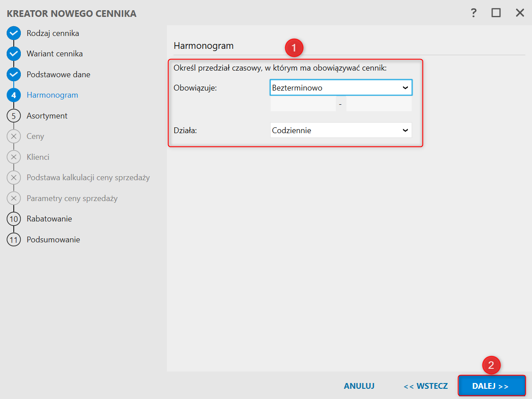This screenshot has width=532, height=399.
Task: Click the start date field under Obowiązuje
Action: pos(303,104)
